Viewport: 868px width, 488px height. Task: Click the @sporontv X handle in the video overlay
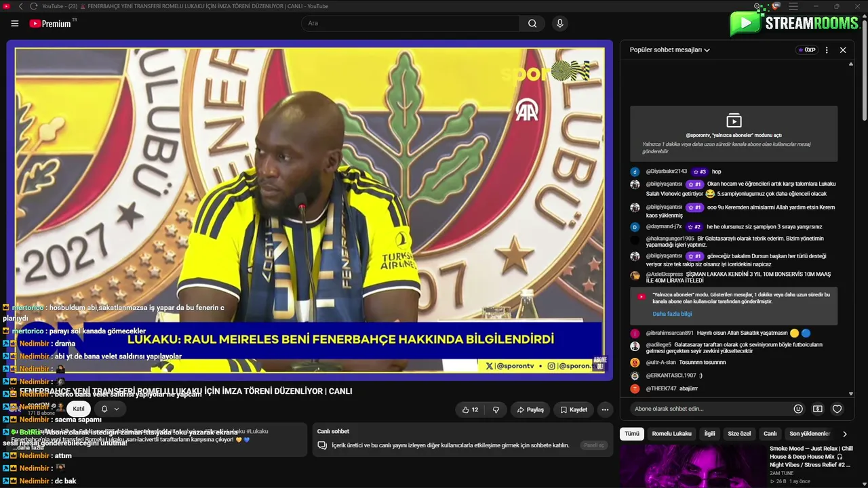pyautogui.click(x=514, y=366)
